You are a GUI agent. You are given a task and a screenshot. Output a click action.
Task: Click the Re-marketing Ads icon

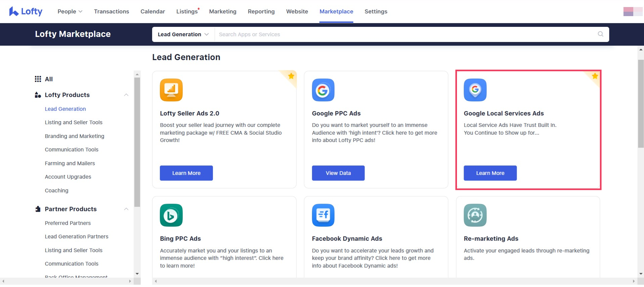click(x=475, y=215)
